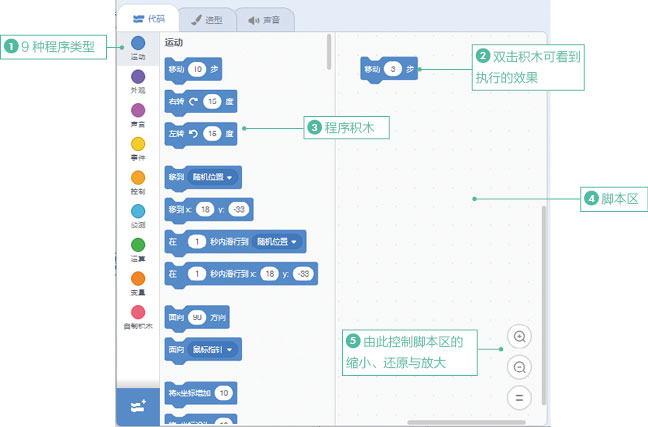Screen dimensions: 648x427
Task: Select the 外观 looks category circle
Action: [x=138, y=76]
